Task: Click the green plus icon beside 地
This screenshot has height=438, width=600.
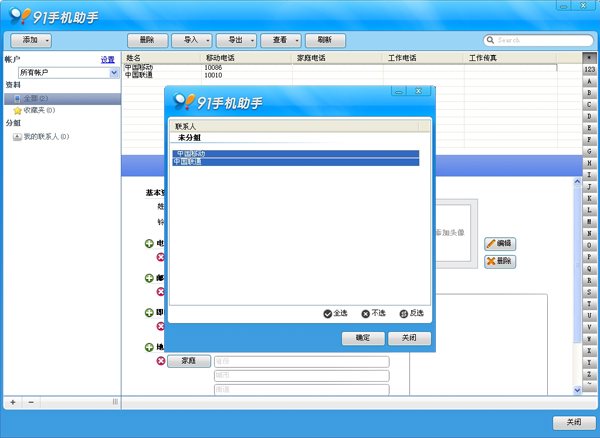Action: [x=149, y=347]
